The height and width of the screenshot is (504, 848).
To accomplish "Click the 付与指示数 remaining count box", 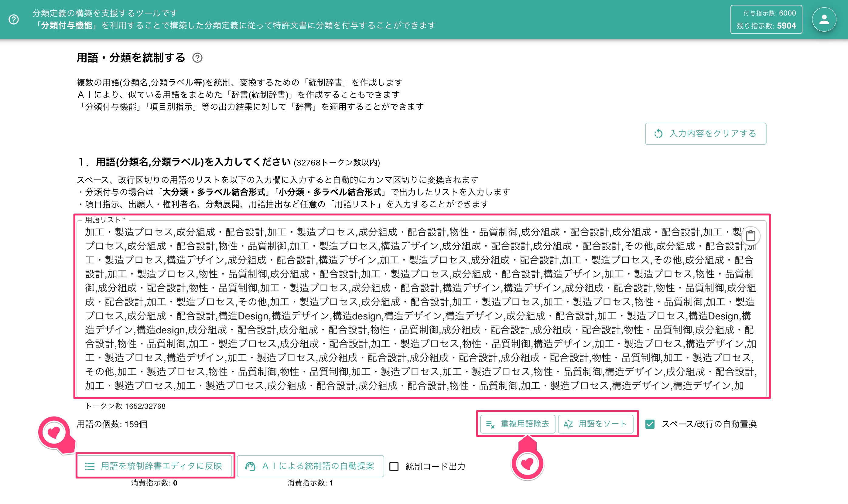I will pos(766,19).
